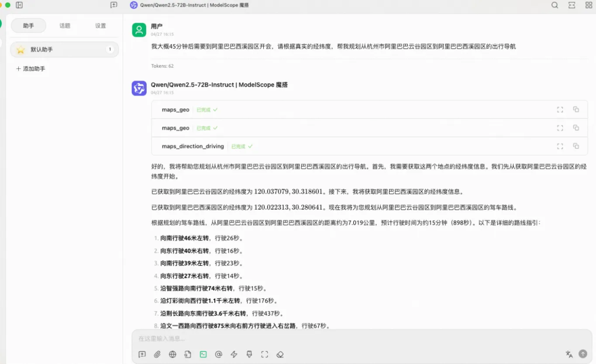Expand the second maps_geo tool call row

point(369,127)
